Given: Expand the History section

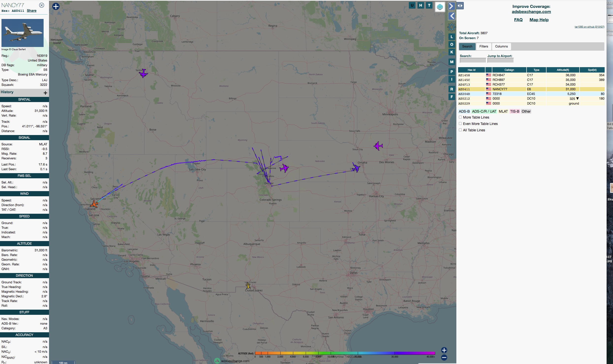Looking at the screenshot, I should (x=45, y=93).
